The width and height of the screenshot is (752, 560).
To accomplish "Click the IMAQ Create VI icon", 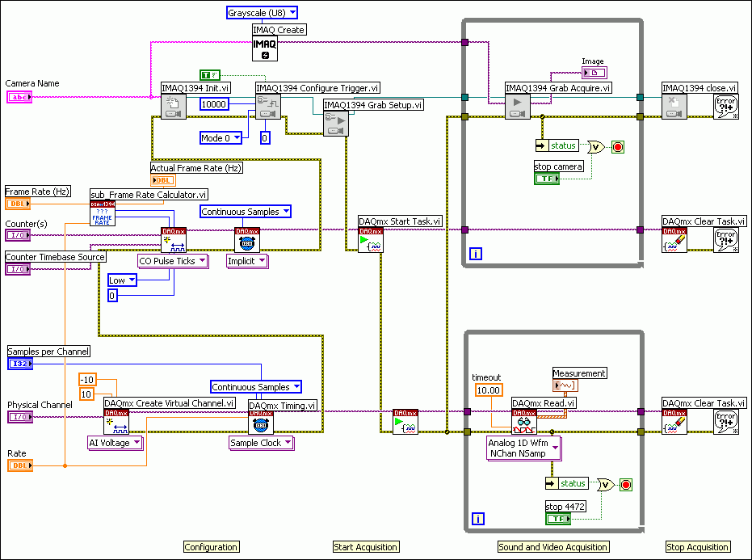I will click(x=265, y=48).
